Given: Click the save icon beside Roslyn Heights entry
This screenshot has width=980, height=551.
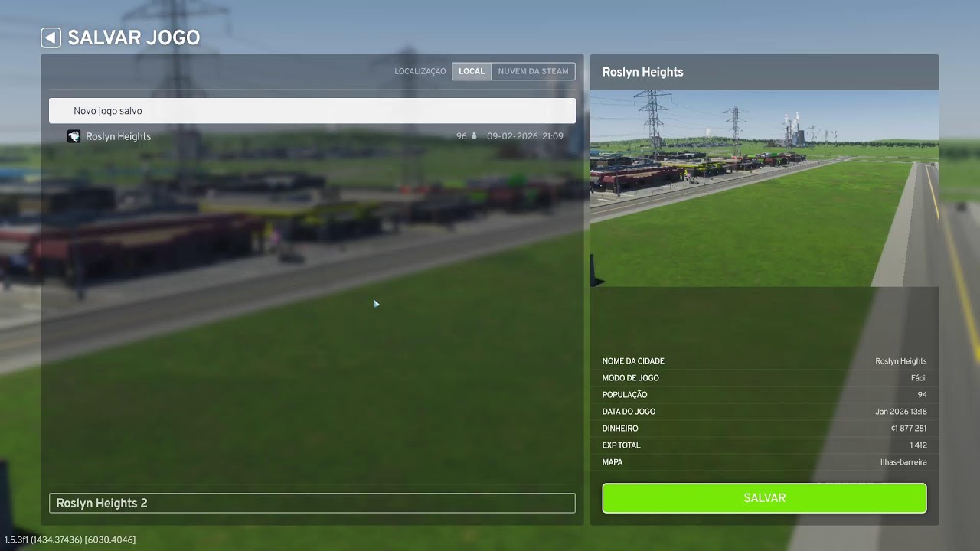Looking at the screenshot, I should pos(73,136).
